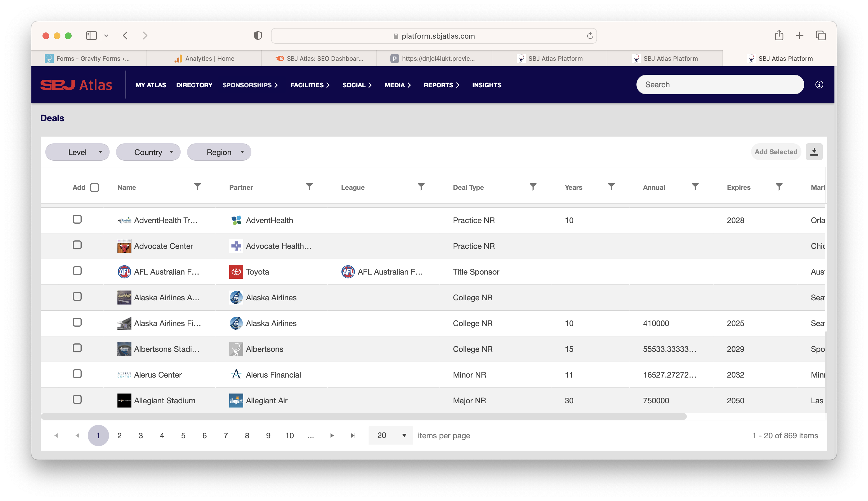Open the Level dropdown filter
868x501 pixels.
[77, 152]
